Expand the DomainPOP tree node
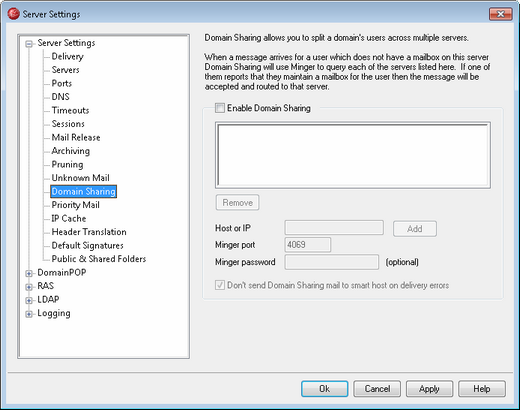 (29, 273)
